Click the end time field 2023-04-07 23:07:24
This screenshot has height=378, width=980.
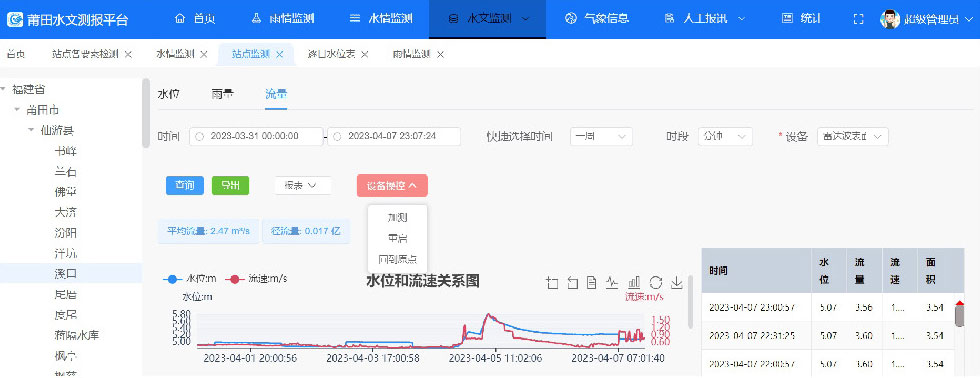click(394, 136)
